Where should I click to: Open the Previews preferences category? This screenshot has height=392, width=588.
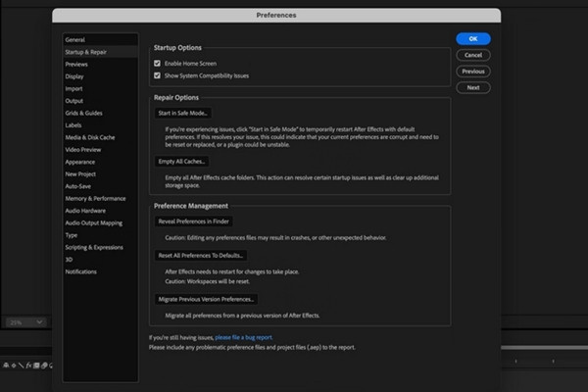click(x=100, y=64)
